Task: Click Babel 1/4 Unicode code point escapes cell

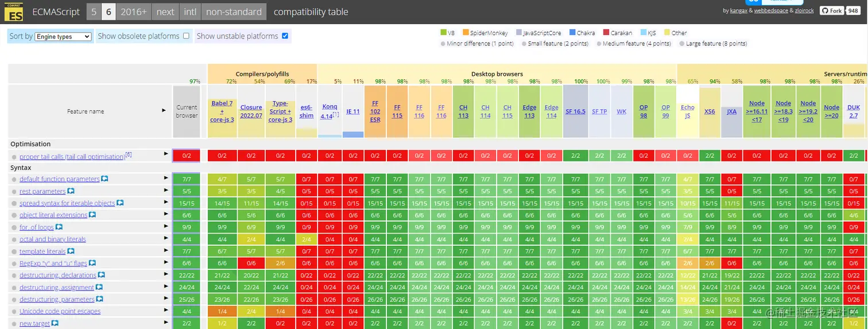Action: 222,311
